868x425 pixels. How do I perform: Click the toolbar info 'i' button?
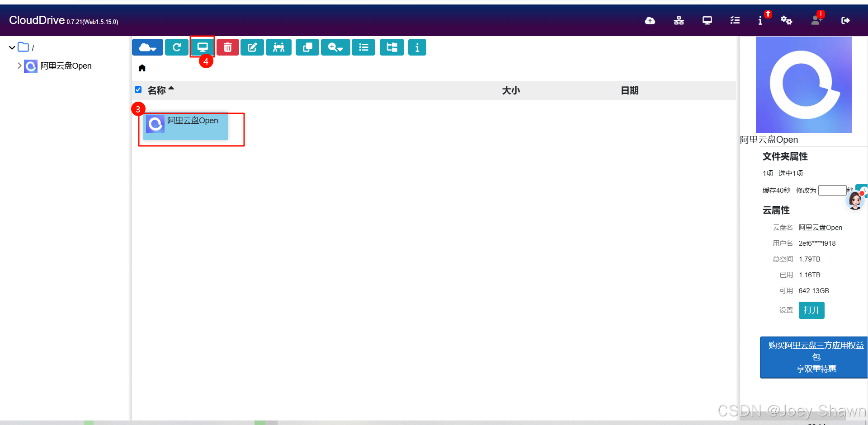click(417, 47)
